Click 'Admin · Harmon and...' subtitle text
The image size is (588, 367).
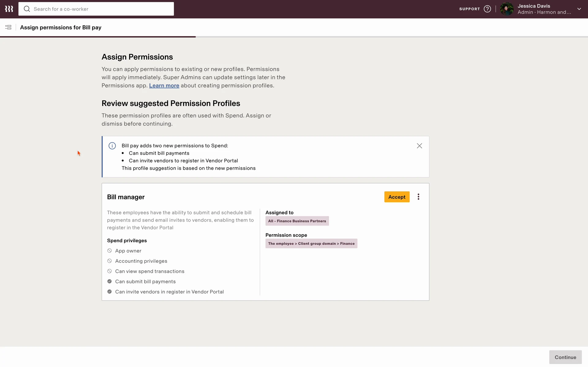pos(544,12)
